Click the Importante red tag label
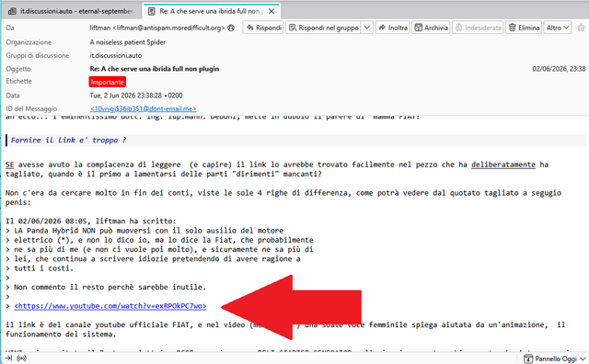 107,82
